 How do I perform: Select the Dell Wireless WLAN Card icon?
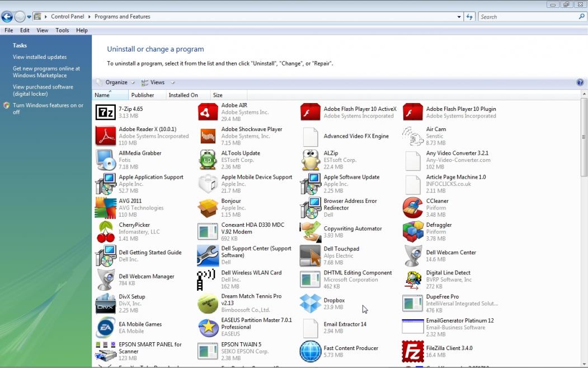tap(206, 280)
